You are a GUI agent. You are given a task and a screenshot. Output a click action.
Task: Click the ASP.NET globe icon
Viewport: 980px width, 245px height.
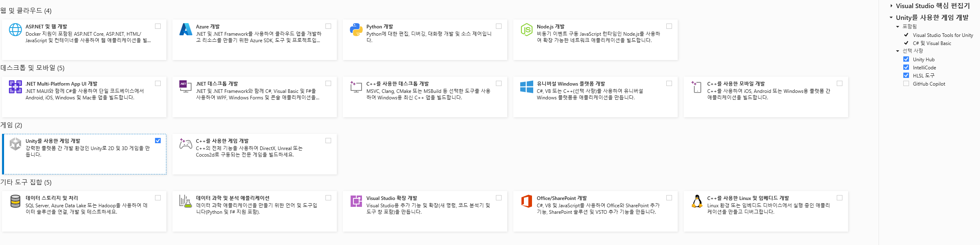point(15,30)
